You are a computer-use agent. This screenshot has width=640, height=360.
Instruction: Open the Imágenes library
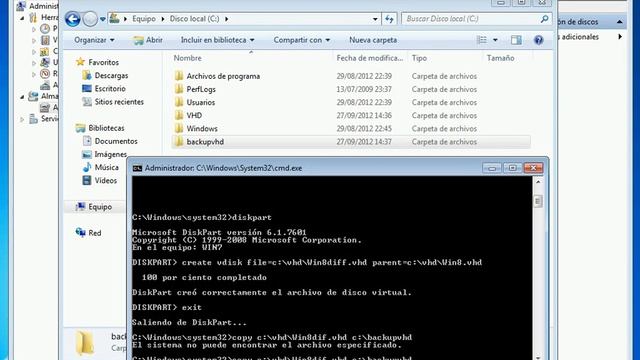point(110,154)
